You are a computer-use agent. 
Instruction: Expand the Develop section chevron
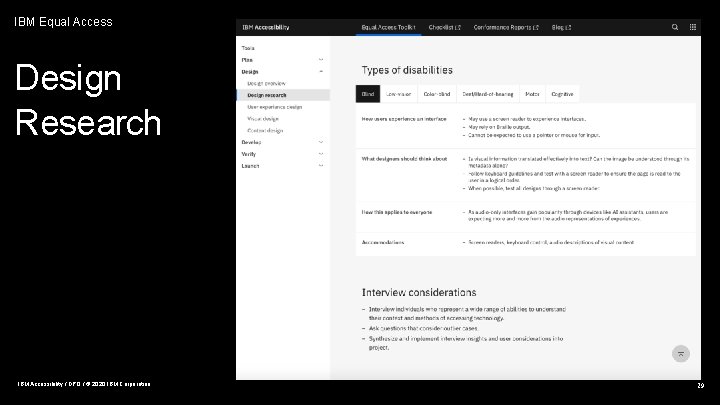click(x=321, y=142)
